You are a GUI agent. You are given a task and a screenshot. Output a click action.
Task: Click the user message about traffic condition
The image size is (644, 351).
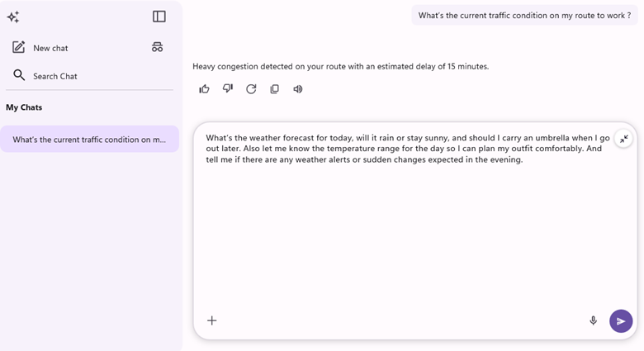(x=524, y=16)
